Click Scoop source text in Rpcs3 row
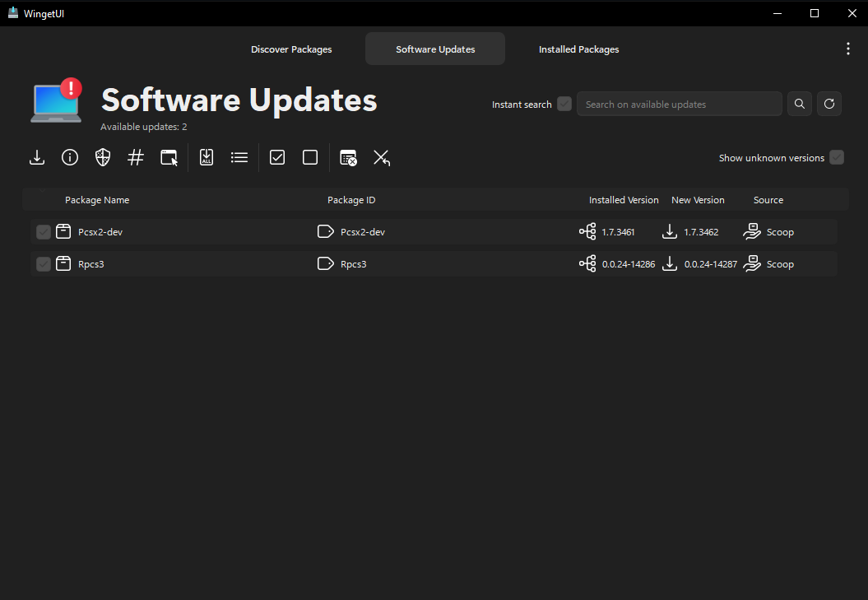Image resolution: width=868 pixels, height=600 pixels. point(780,264)
